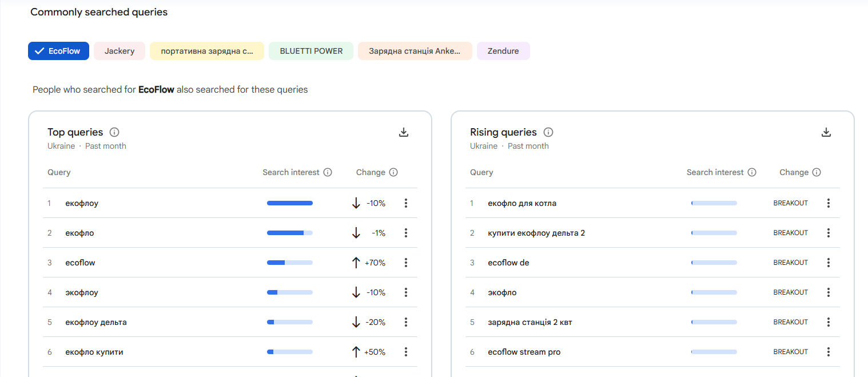Show Search interest info in Rising queries
868x377 pixels.
coord(752,172)
